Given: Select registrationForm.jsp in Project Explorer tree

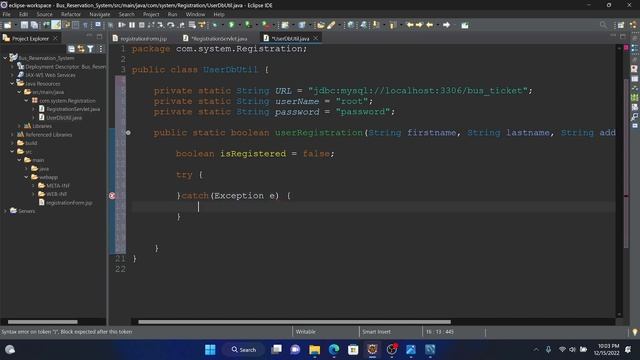Looking at the screenshot, I should [69, 203].
